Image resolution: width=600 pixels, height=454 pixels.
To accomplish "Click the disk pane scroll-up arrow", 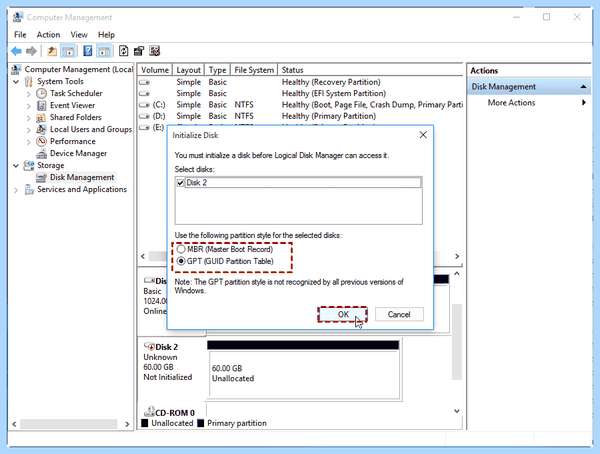I will click(x=457, y=273).
